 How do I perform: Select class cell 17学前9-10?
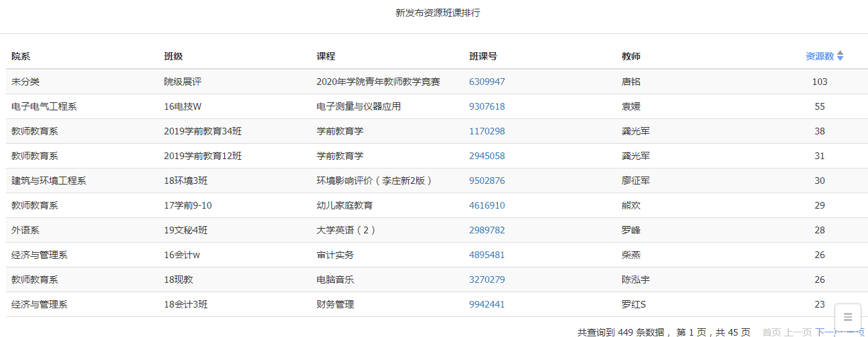[x=188, y=205]
